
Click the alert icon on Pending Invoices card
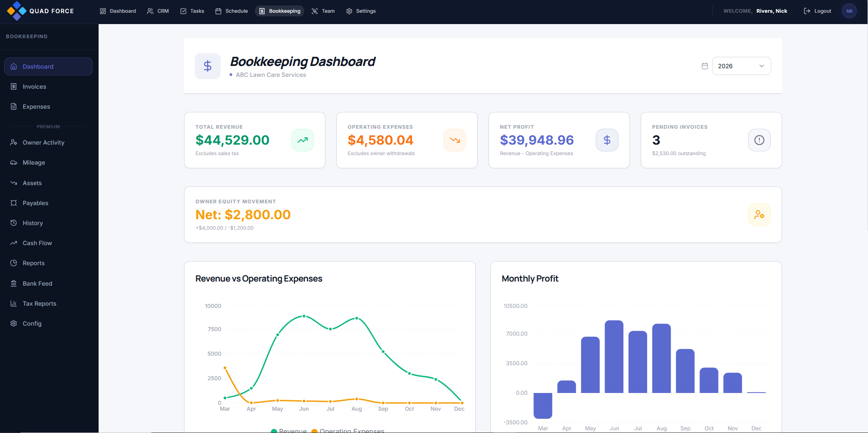(759, 140)
